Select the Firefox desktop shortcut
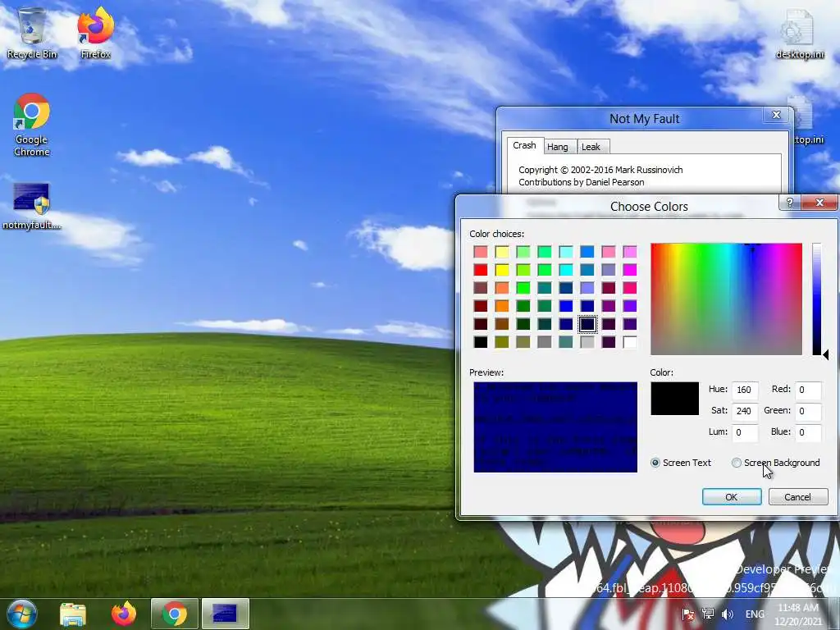This screenshot has width=840, height=630. (x=95, y=33)
